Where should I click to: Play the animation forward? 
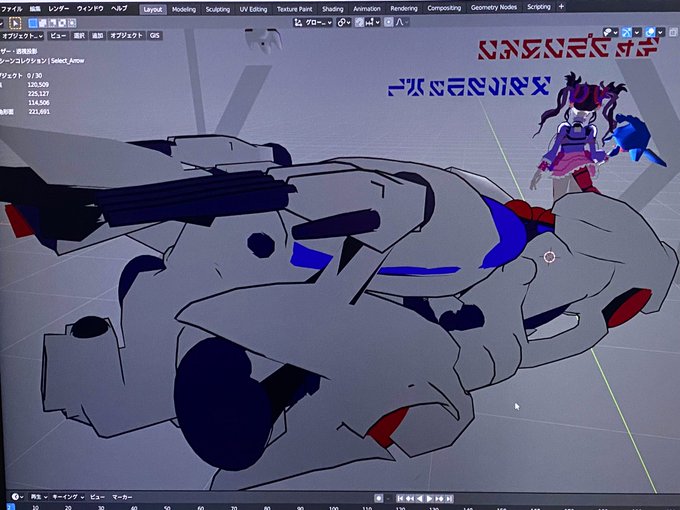(x=429, y=499)
